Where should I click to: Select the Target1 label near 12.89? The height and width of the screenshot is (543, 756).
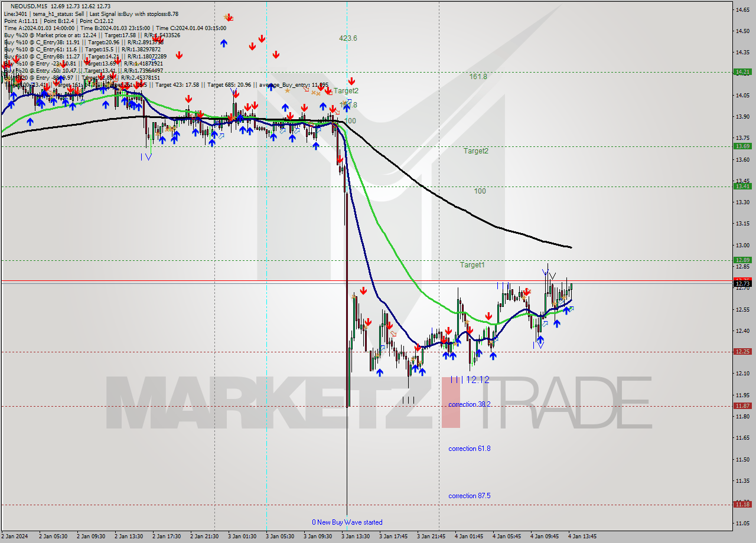pos(472,265)
